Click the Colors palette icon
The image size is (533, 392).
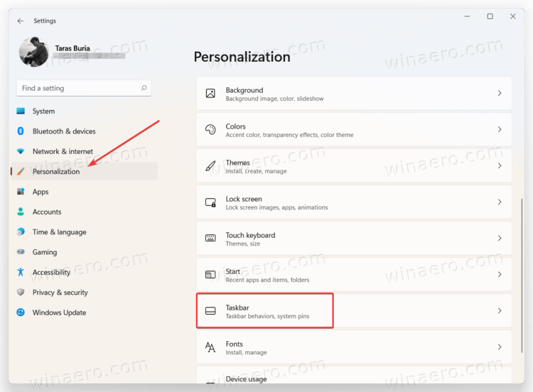(210, 129)
